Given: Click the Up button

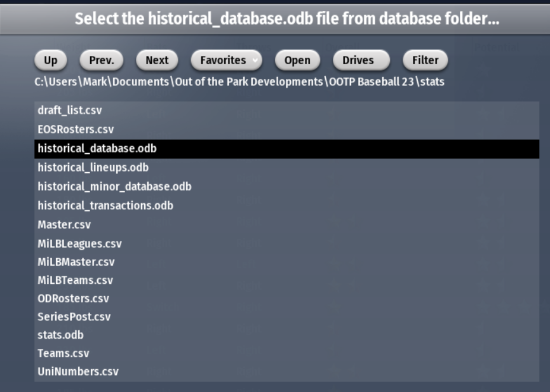Looking at the screenshot, I should pyautogui.click(x=51, y=60).
